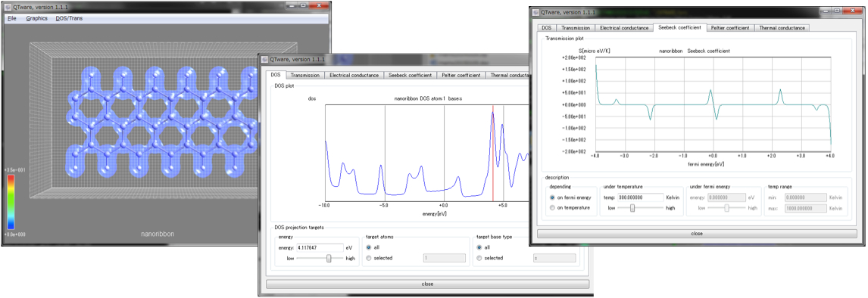Open the Graphics menu
Image resolution: width=868 pixels, height=298 pixels.
[x=36, y=18]
